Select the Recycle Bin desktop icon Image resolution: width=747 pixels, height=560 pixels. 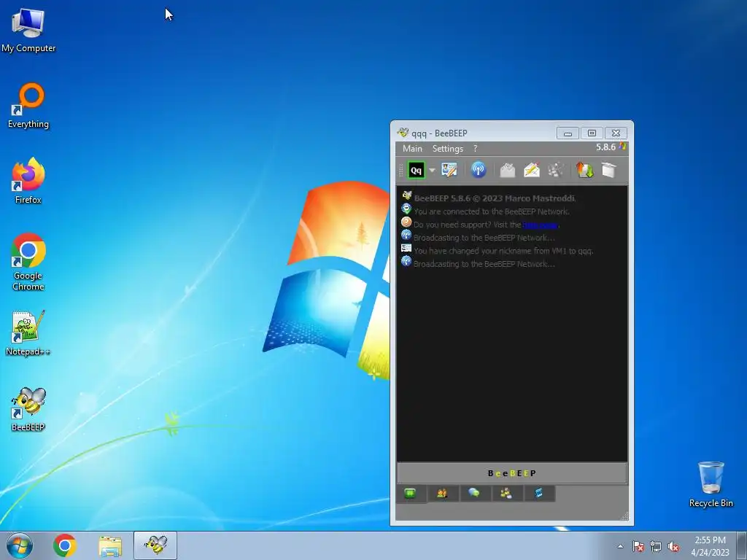[711, 484]
